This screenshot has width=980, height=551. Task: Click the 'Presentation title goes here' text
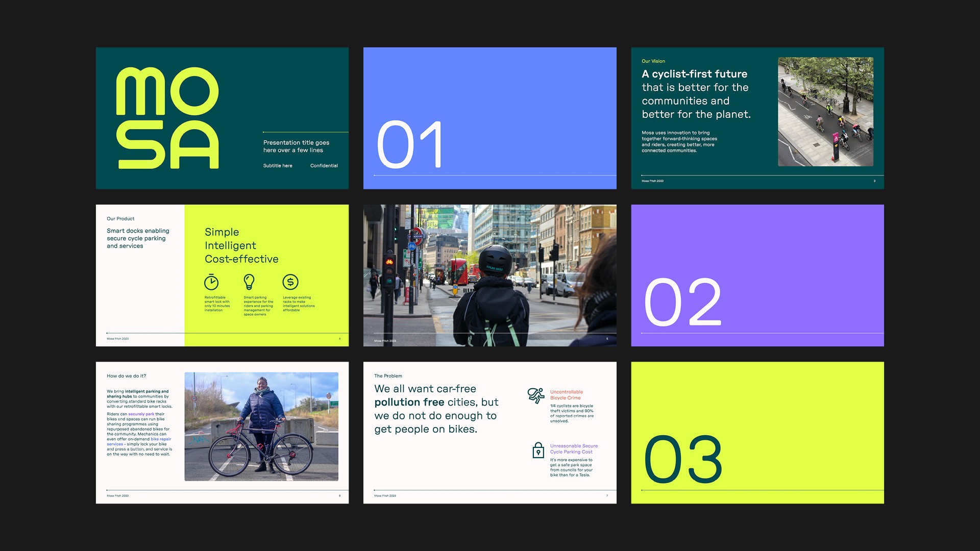click(296, 146)
